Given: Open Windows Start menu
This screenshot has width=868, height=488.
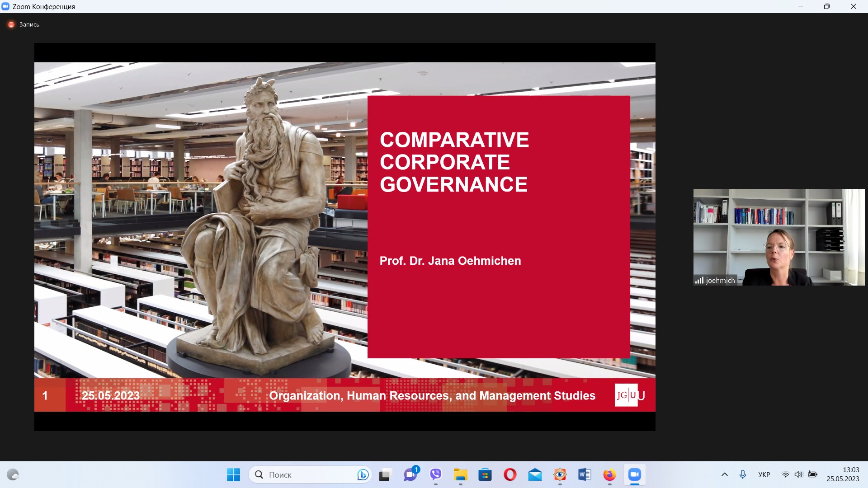Looking at the screenshot, I should 233,474.
